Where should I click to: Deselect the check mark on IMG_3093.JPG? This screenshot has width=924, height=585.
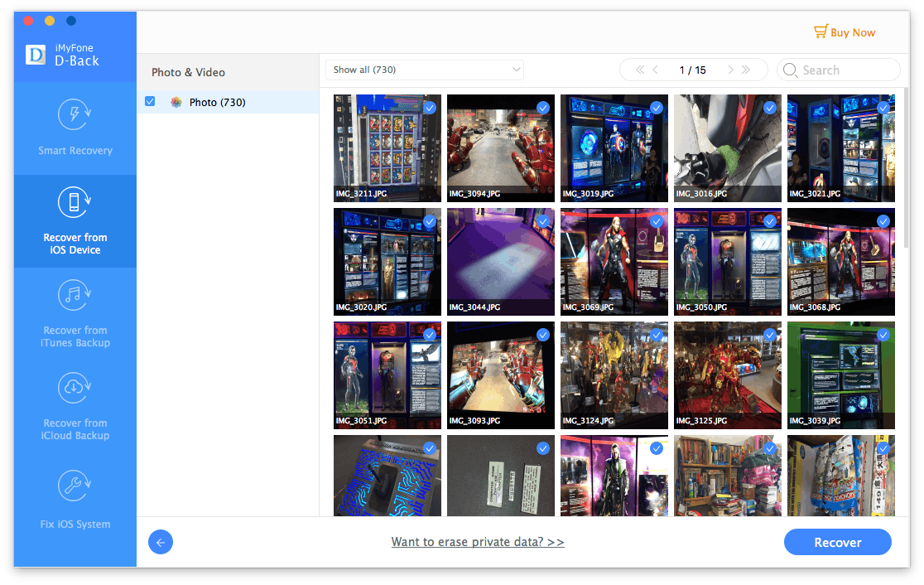(543, 335)
